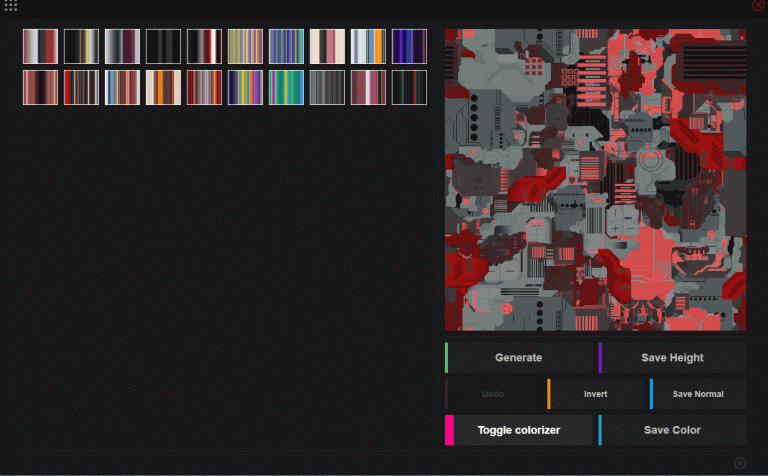
Task: Close the window with the red X icon
Action: [x=757, y=5]
